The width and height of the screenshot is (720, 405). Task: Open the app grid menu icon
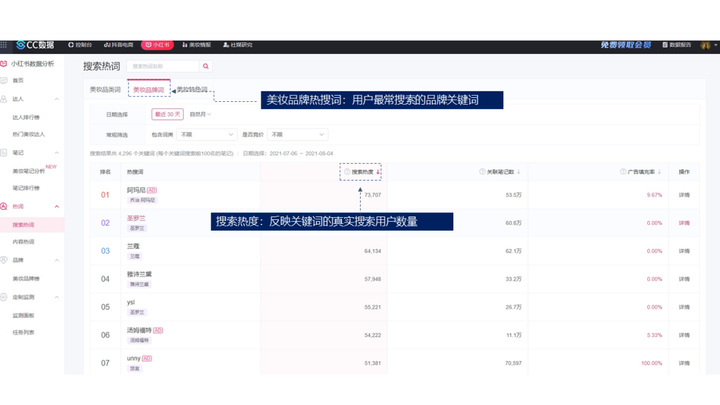[4, 45]
